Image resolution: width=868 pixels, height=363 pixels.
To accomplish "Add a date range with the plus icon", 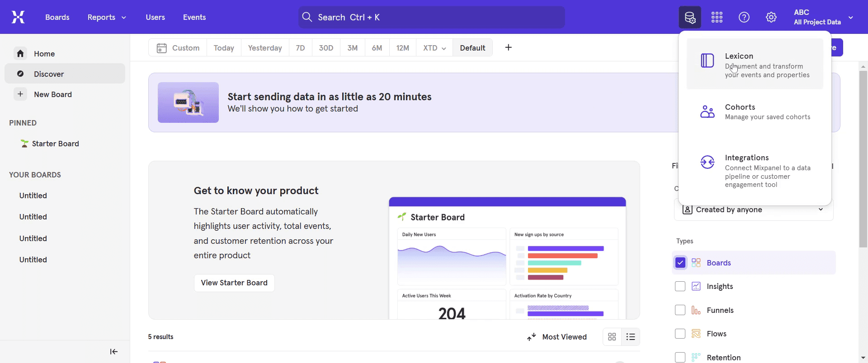I will click(x=509, y=47).
